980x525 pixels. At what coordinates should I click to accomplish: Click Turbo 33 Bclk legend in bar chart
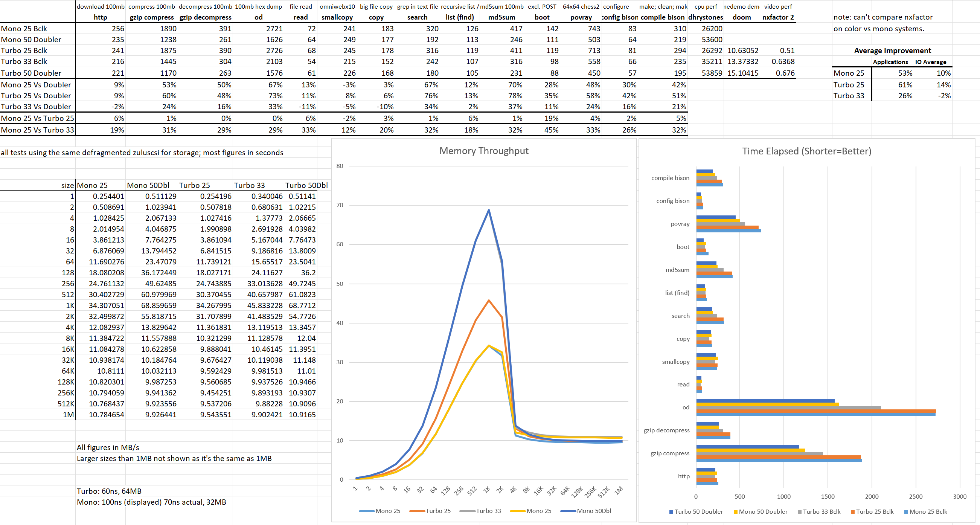pyautogui.click(x=821, y=512)
